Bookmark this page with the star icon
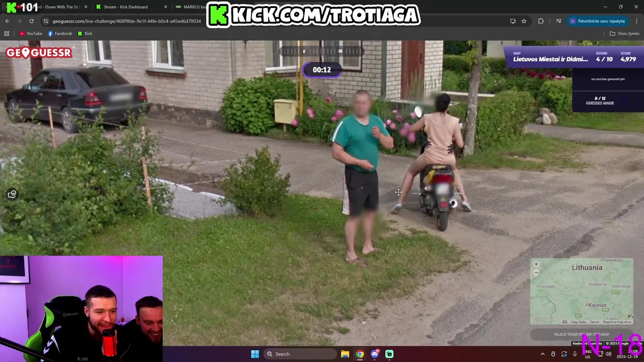 (x=524, y=21)
